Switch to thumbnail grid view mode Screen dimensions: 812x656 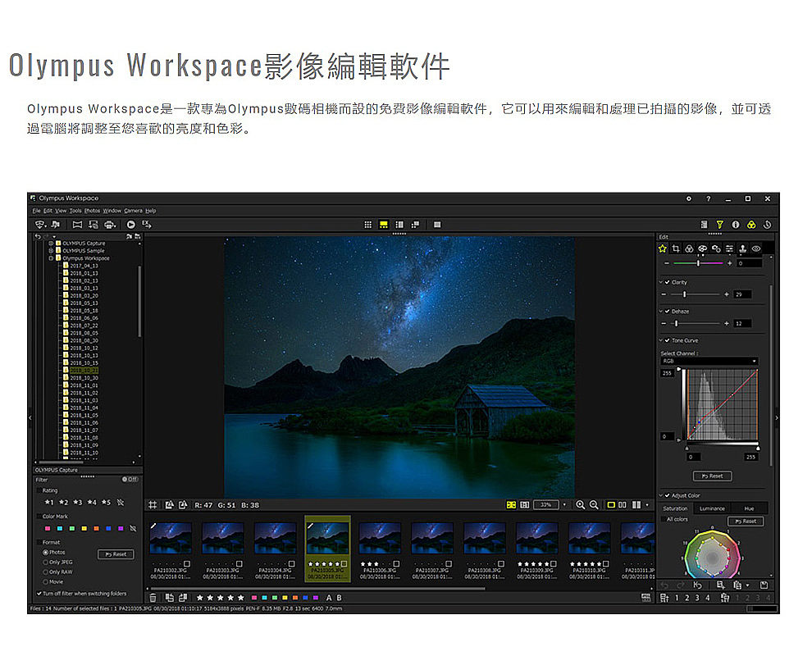point(368,224)
